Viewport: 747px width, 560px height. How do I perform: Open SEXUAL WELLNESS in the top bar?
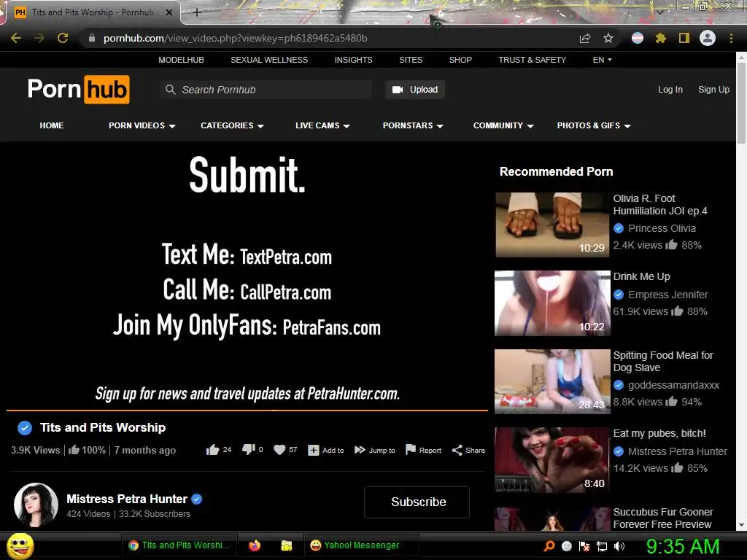[x=269, y=60]
